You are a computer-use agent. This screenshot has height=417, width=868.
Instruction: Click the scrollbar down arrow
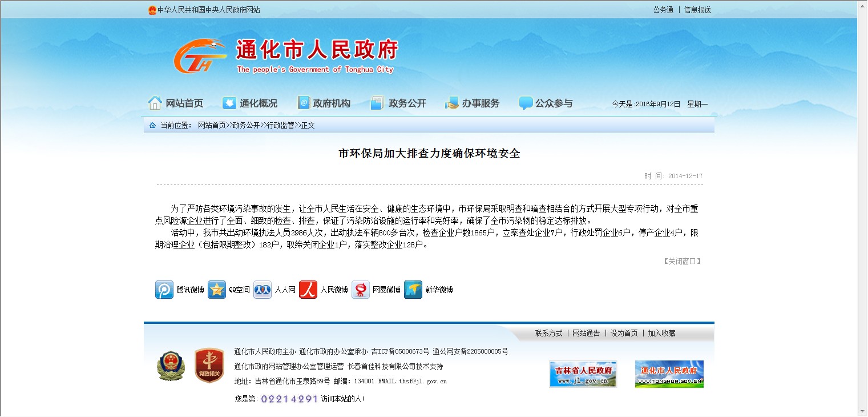(862, 411)
